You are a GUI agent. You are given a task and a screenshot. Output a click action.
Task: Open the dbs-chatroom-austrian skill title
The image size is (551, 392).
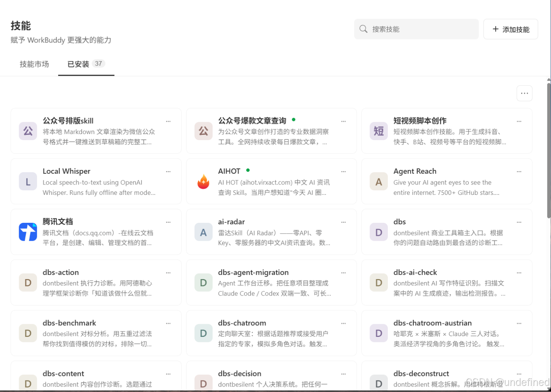[x=432, y=323]
